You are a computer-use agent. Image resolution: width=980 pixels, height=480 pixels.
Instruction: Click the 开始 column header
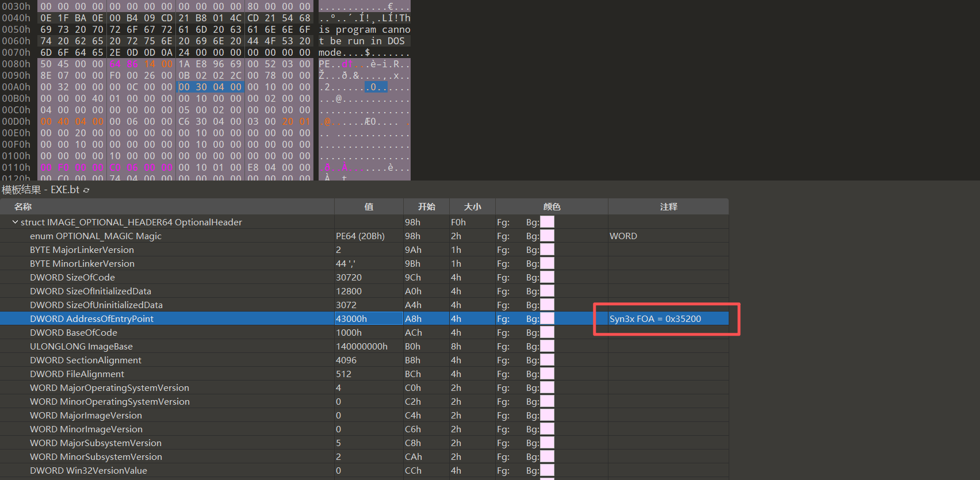click(x=426, y=206)
